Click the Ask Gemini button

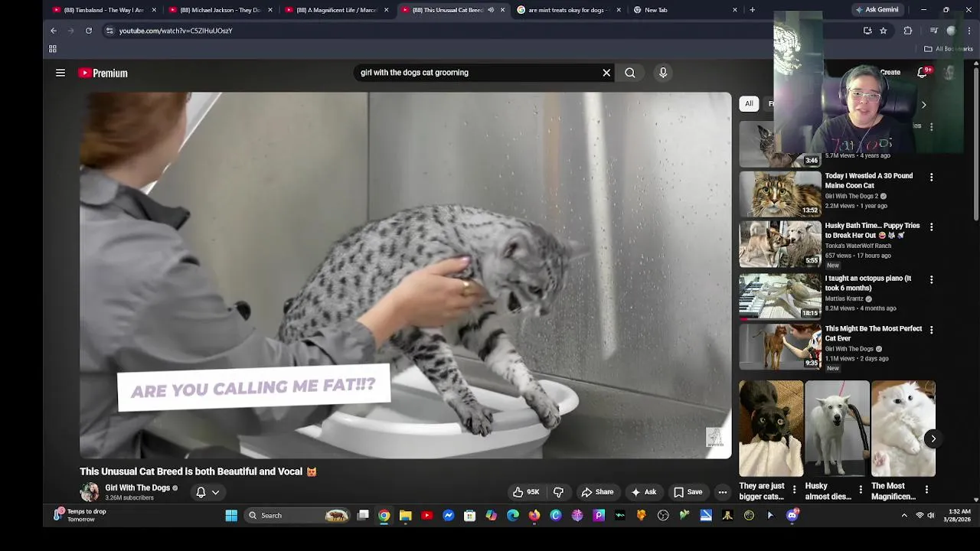[x=877, y=10]
